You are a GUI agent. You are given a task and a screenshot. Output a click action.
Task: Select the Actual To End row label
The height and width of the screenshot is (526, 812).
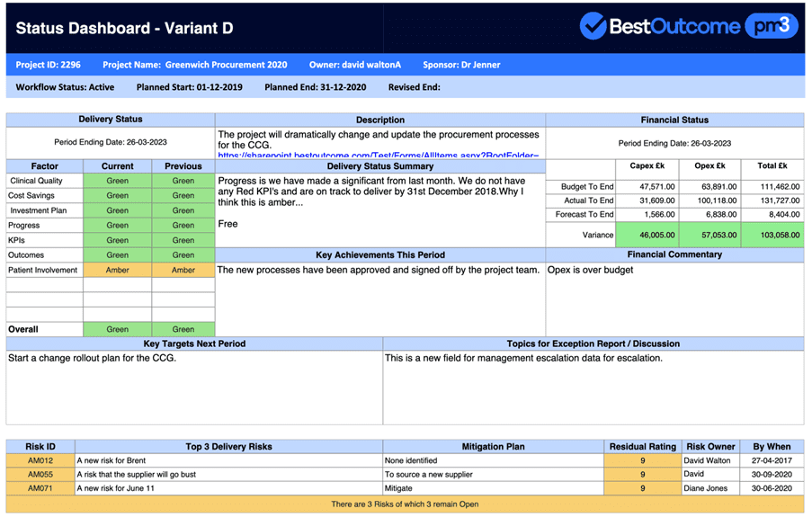(589, 201)
